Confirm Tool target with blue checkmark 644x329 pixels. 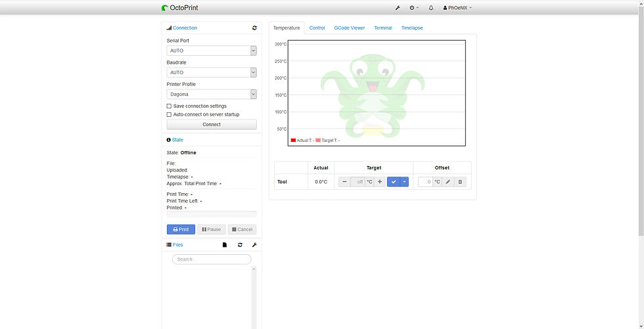click(394, 182)
